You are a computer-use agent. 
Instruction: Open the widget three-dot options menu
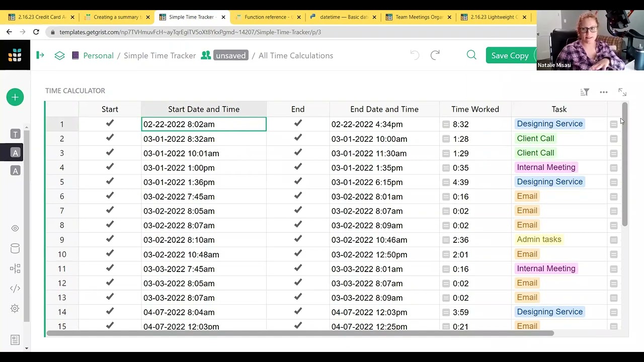tap(603, 92)
